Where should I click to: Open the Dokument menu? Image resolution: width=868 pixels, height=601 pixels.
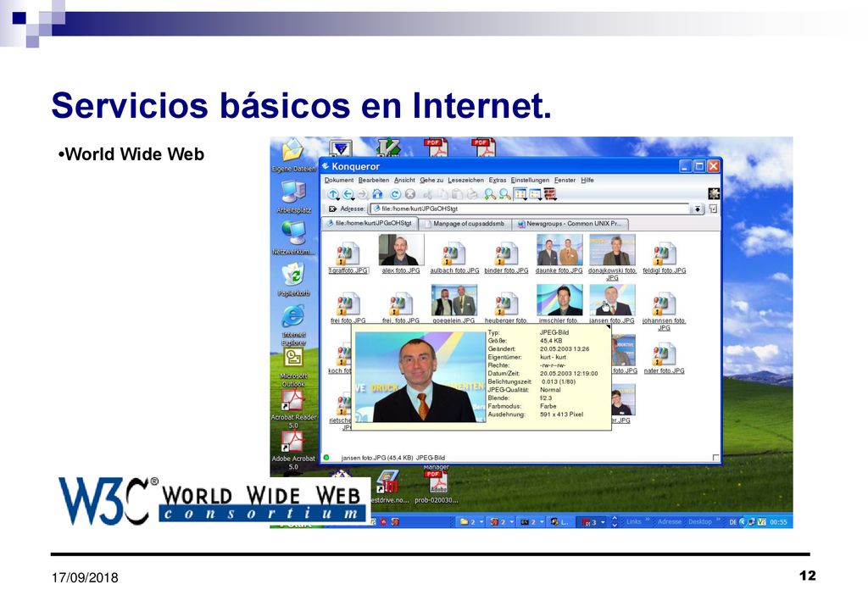click(x=339, y=180)
